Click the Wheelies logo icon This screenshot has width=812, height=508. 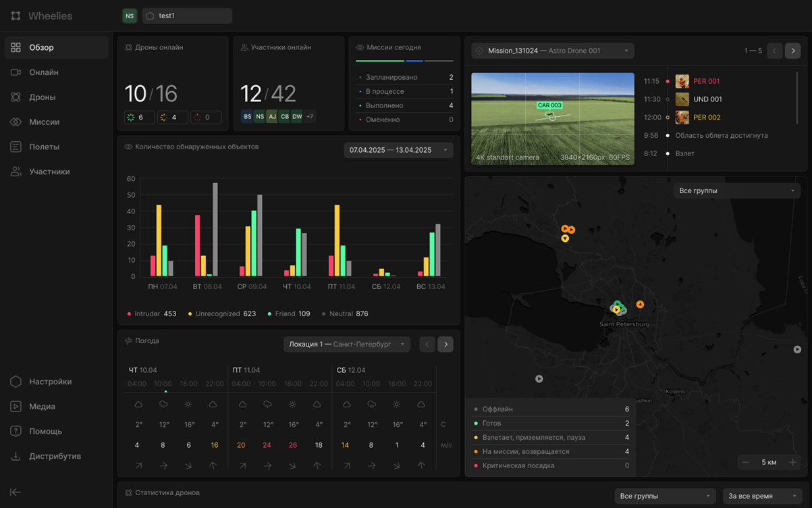[16, 16]
